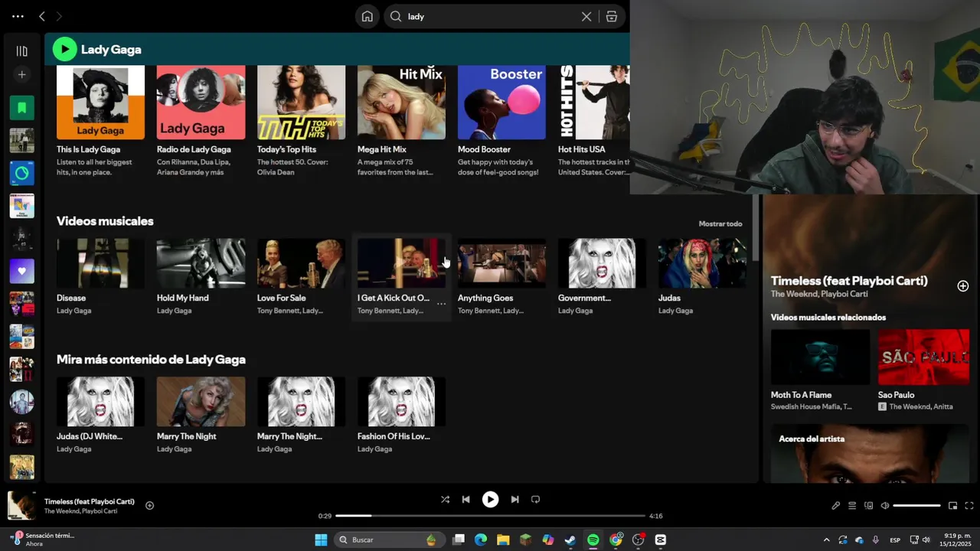This screenshot has width=980, height=551.
Task: Show hidden system tray icons chevron
Action: 826,540
